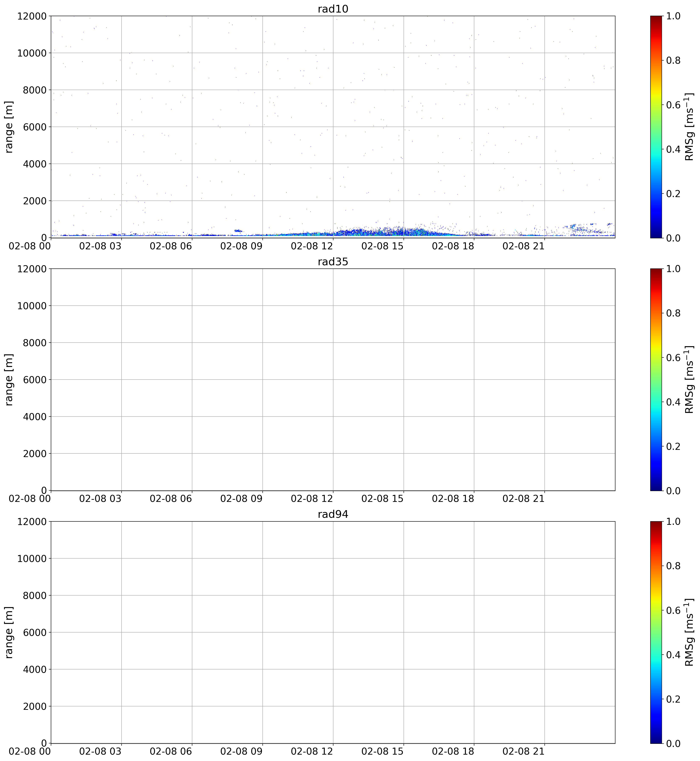This screenshot has height=761, width=700.
Task: Click the rad10 panel colorbar
Action: click(656, 127)
